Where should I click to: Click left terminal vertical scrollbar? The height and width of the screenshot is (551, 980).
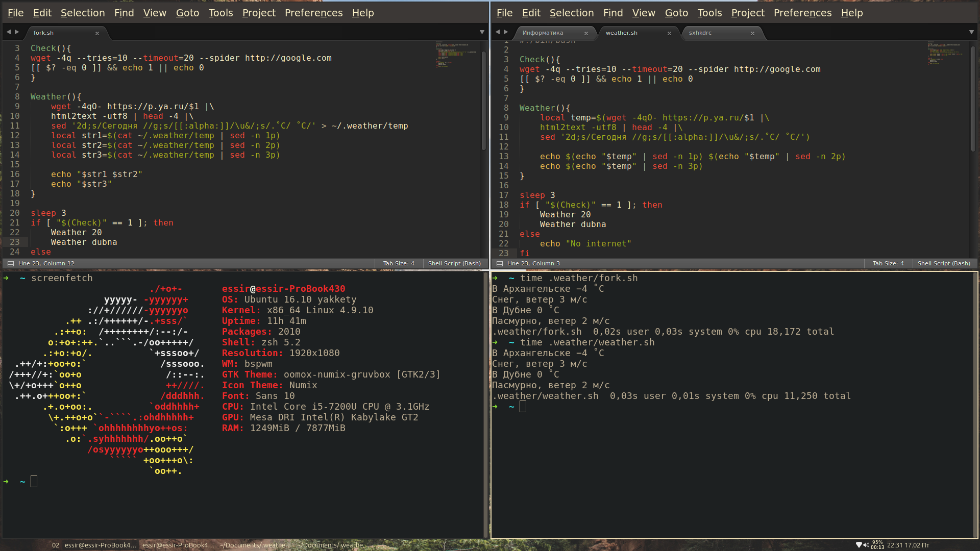[x=485, y=405]
